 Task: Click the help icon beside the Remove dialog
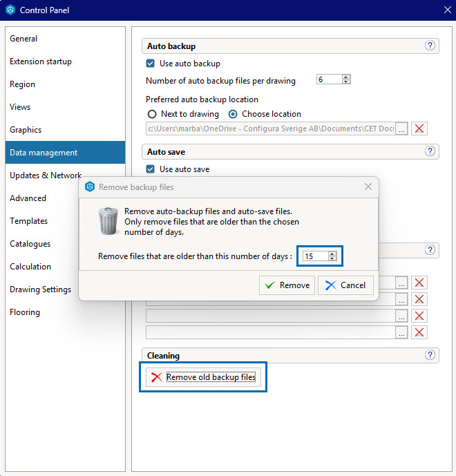click(x=430, y=250)
